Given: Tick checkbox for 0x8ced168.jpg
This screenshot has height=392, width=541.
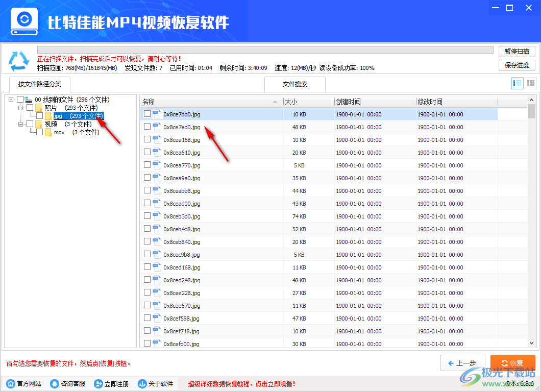Looking at the screenshot, I should pos(147,267).
